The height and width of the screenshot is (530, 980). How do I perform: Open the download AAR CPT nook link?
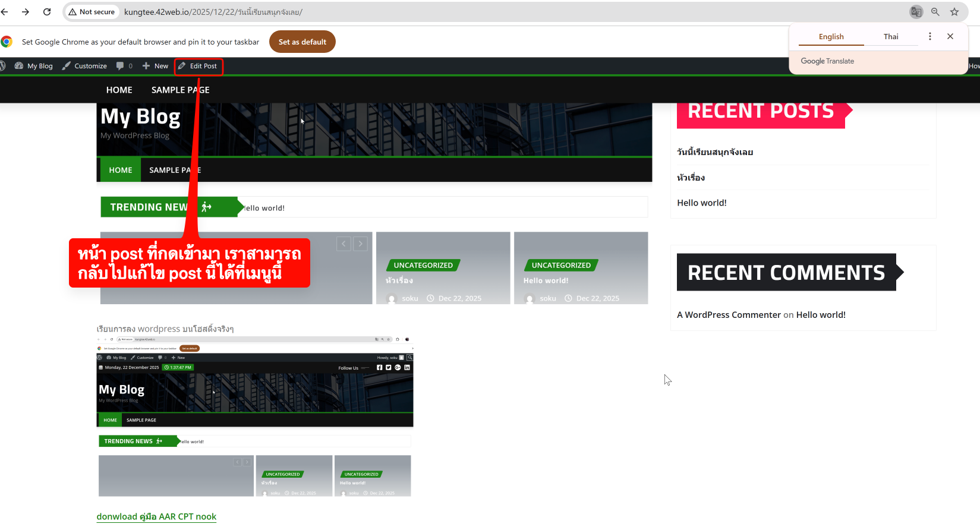pos(156,516)
